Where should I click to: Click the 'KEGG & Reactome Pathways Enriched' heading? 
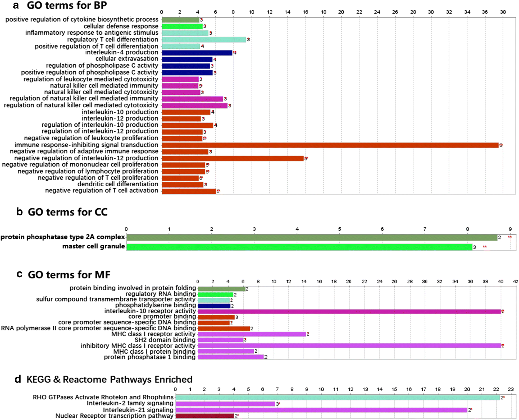pos(110,380)
